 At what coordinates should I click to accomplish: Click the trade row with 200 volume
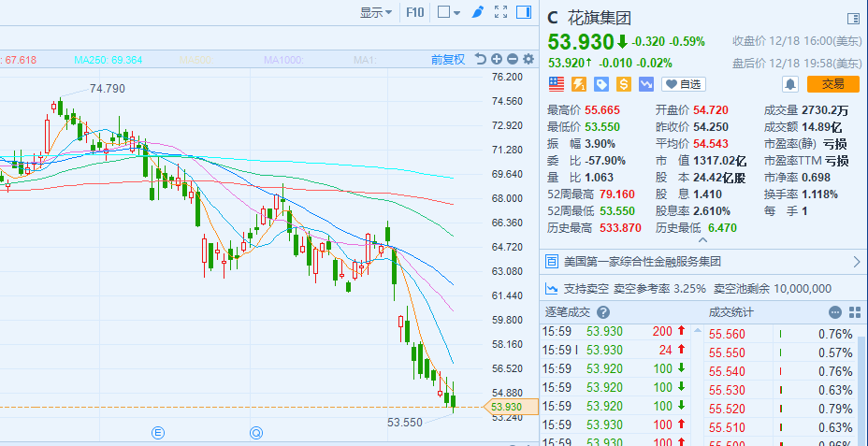click(615, 331)
